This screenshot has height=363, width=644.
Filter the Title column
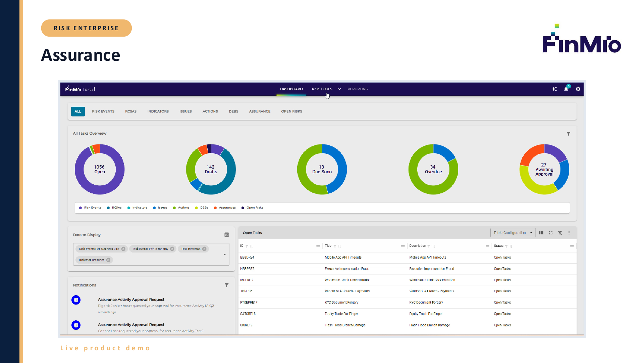pyautogui.click(x=335, y=246)
